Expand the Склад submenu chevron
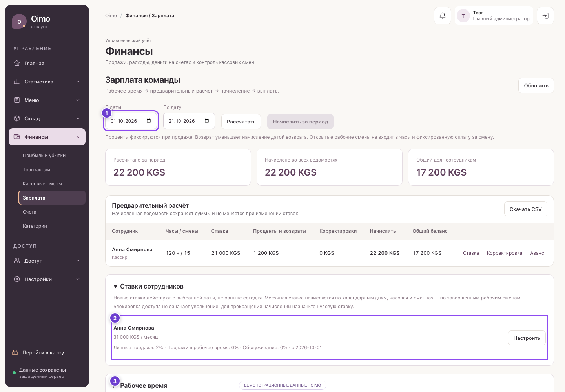Screen dimensions: 565x392 pos(78,118)
